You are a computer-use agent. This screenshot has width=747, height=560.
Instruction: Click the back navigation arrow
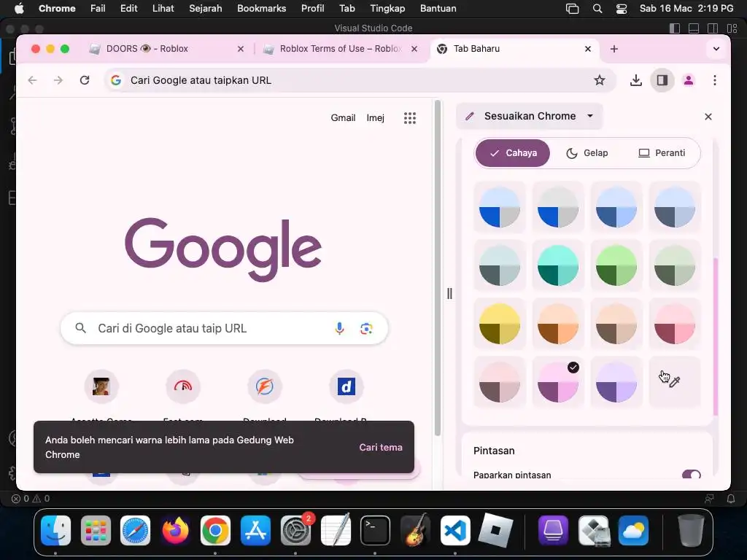pos(32,80)
